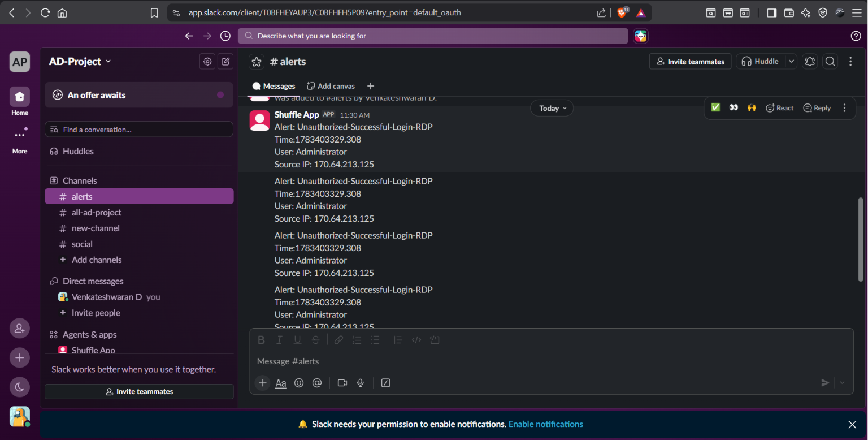Open send options dropdown arrow
Viewport: 868px width, 440px height.
pos(842,383)
